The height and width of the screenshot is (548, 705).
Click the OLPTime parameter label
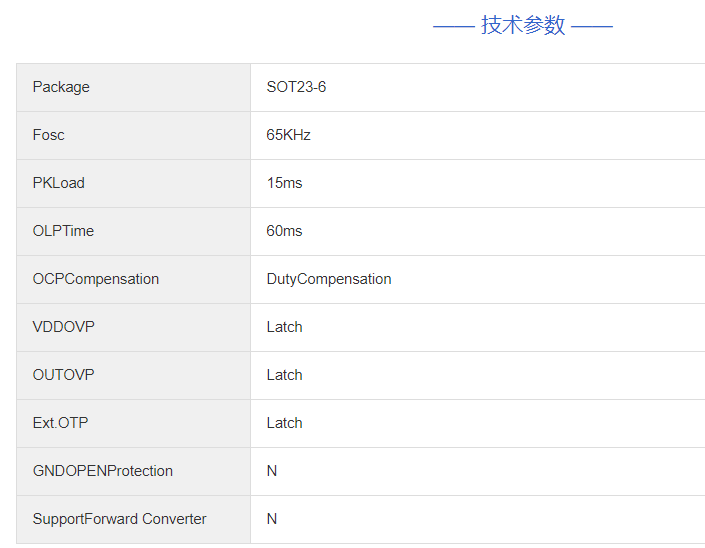[x=63, y=231]
